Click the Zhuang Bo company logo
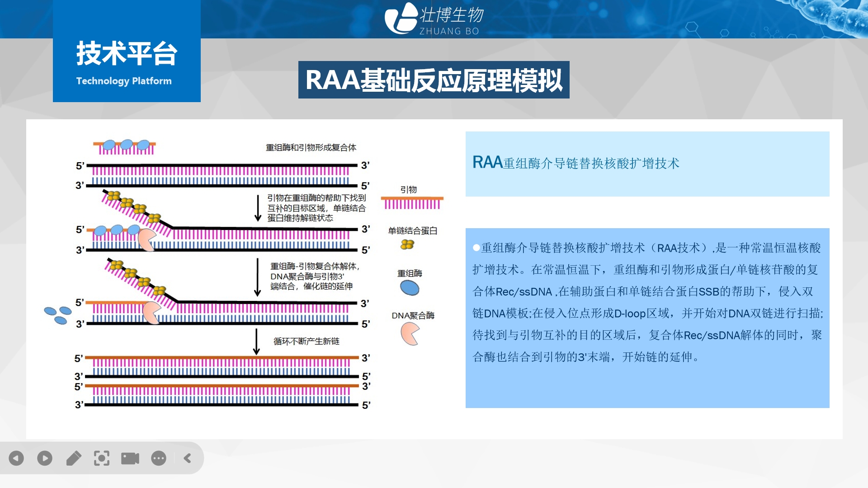The width and height of the screenshot is (868, 488). tap(433, 19)
